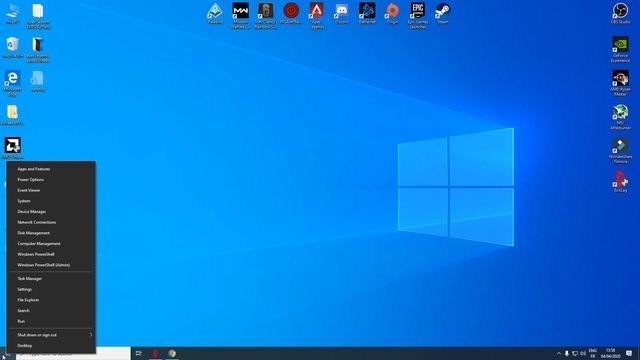Launch the Apex Legends shortcut
640x360 pixels.
(316, 15)
